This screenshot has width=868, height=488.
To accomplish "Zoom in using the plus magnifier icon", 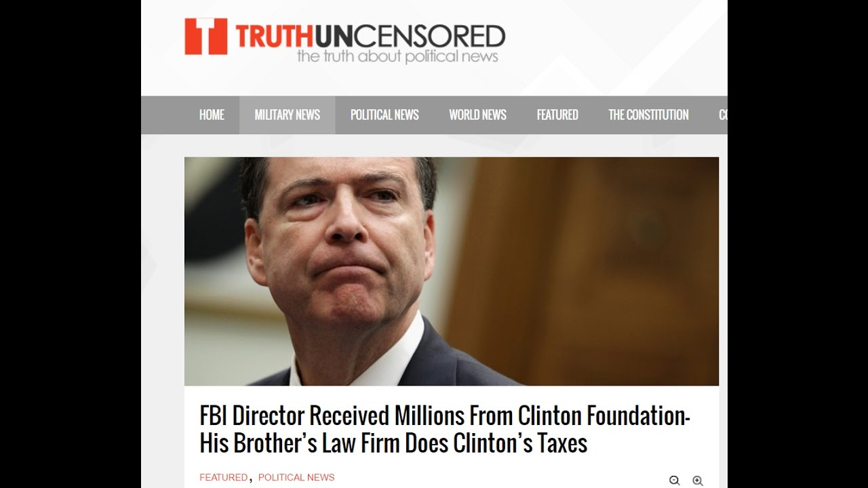I will [x=698, y=481].
